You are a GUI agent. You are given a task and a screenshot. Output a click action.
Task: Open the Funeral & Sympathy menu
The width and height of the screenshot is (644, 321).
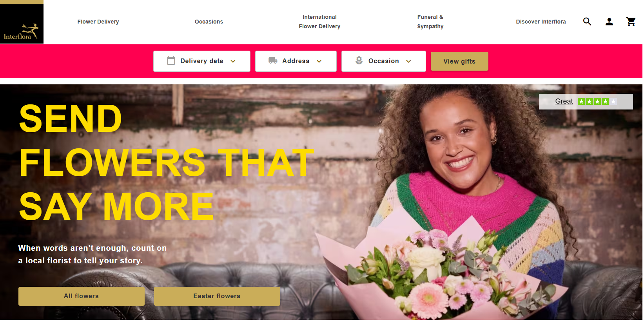tap(430, 22)
